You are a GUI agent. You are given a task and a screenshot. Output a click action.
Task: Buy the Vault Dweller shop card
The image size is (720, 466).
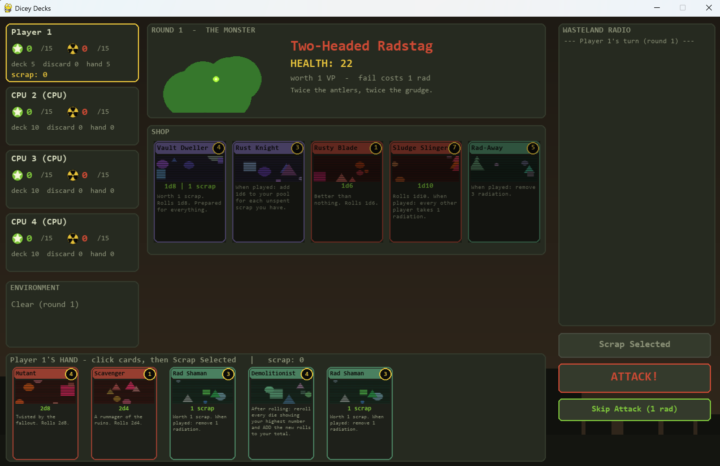coord(190,191)
